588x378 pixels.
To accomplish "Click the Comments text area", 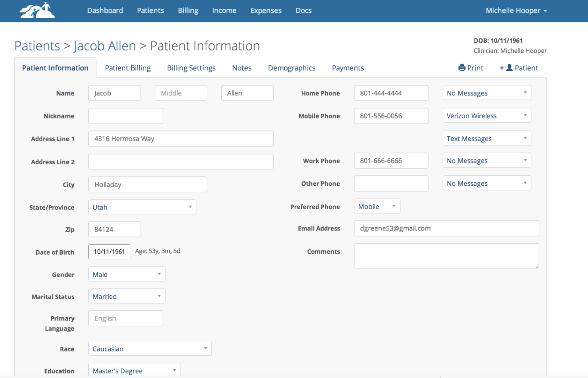I will [446, 256].
